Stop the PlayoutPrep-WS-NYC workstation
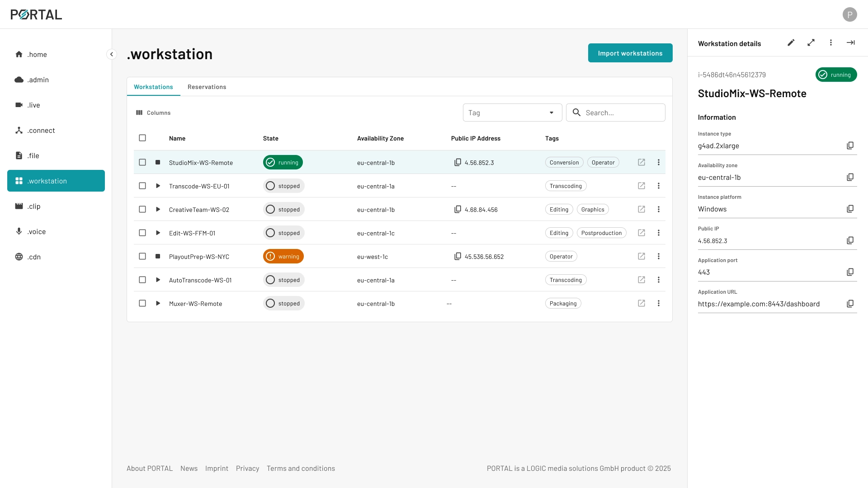 (158, 256)
